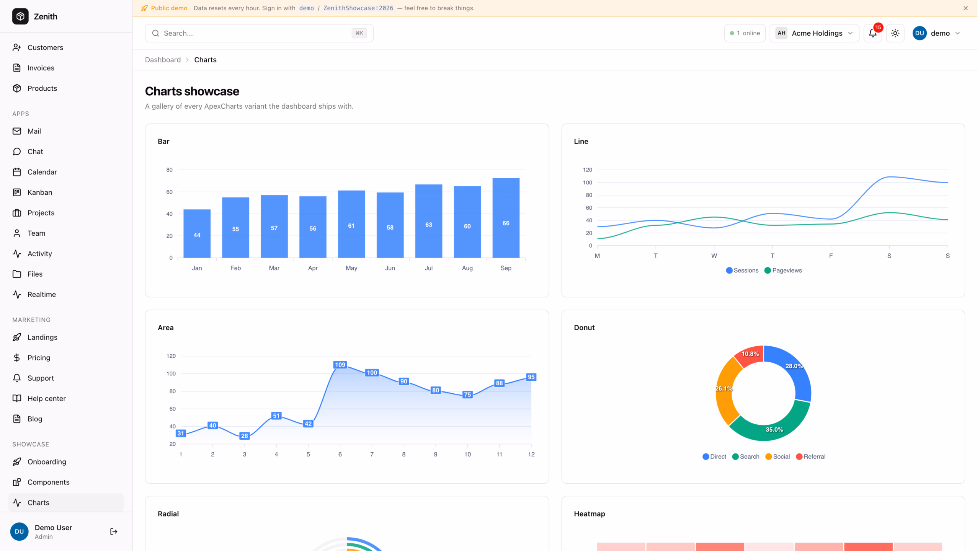Open Team via its person icon

pyautogui.click(x=17, y=233)
